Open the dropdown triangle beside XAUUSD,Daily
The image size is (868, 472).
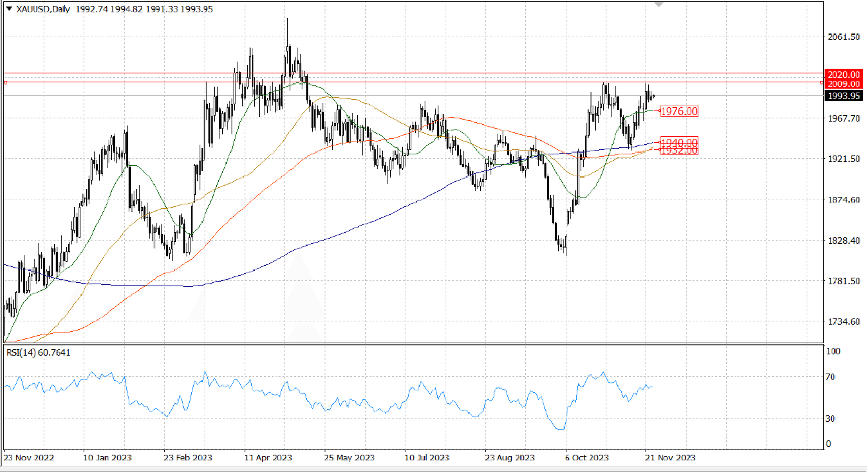(9, 8)
